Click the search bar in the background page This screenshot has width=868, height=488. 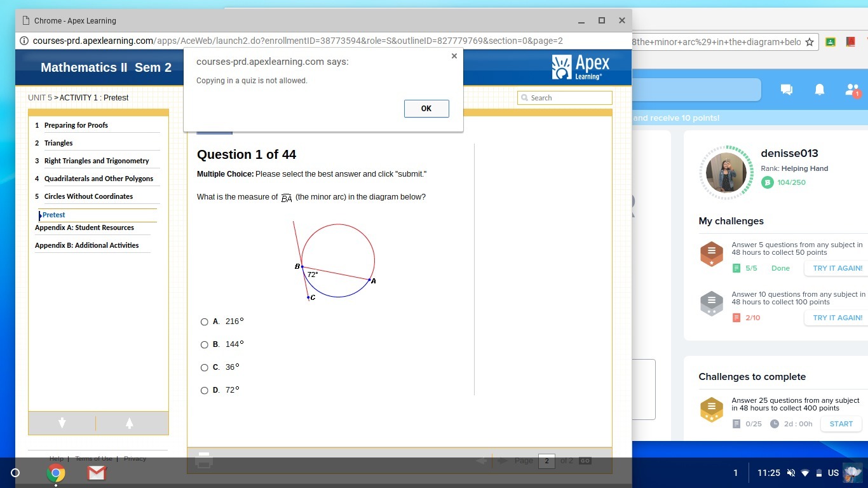click(x=696, y=90)
